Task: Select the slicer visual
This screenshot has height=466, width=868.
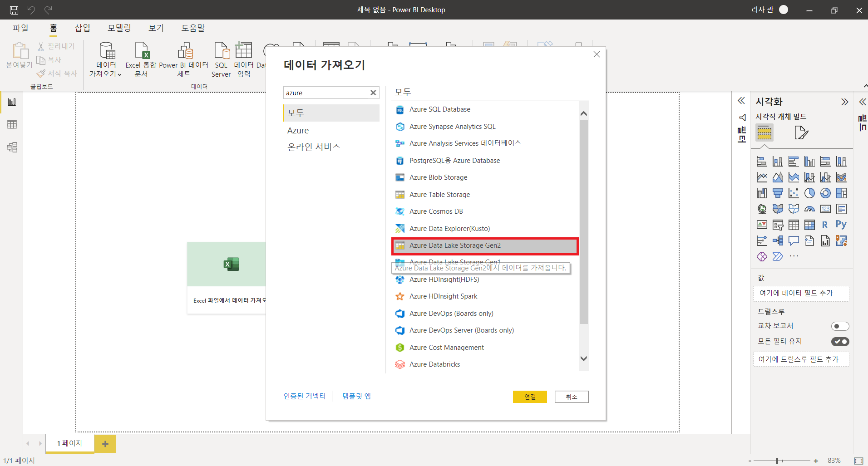Action: 778,225
